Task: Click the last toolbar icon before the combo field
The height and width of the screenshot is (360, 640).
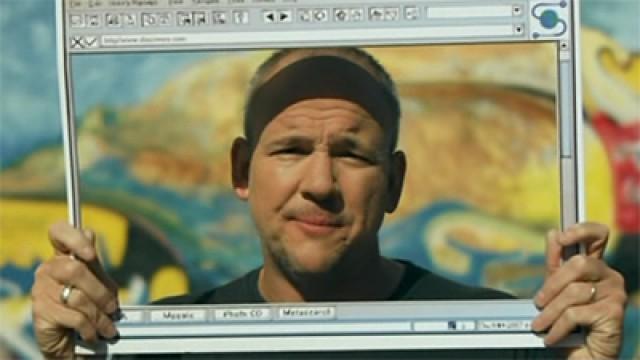Action: [411, 13]
